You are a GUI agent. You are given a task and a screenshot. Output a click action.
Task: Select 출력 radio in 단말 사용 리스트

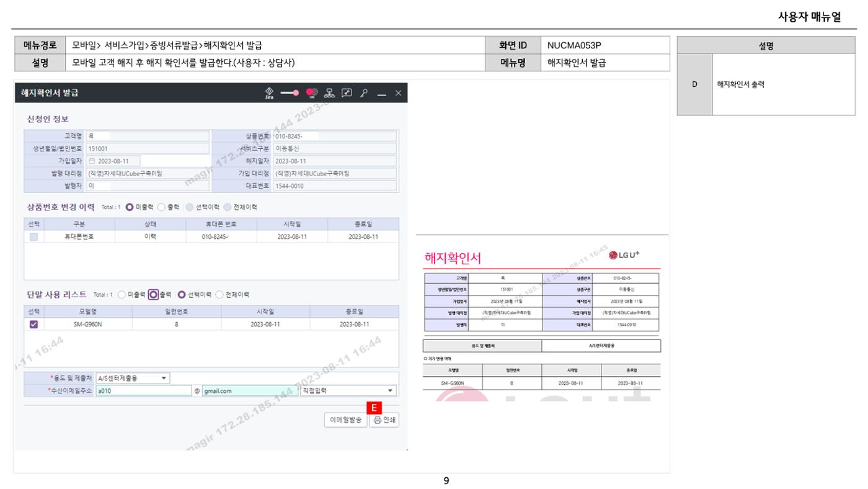(153, 294)
